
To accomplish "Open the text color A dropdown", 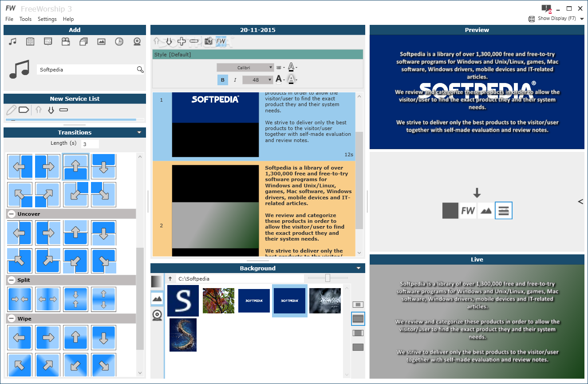I will coord(280,79).
